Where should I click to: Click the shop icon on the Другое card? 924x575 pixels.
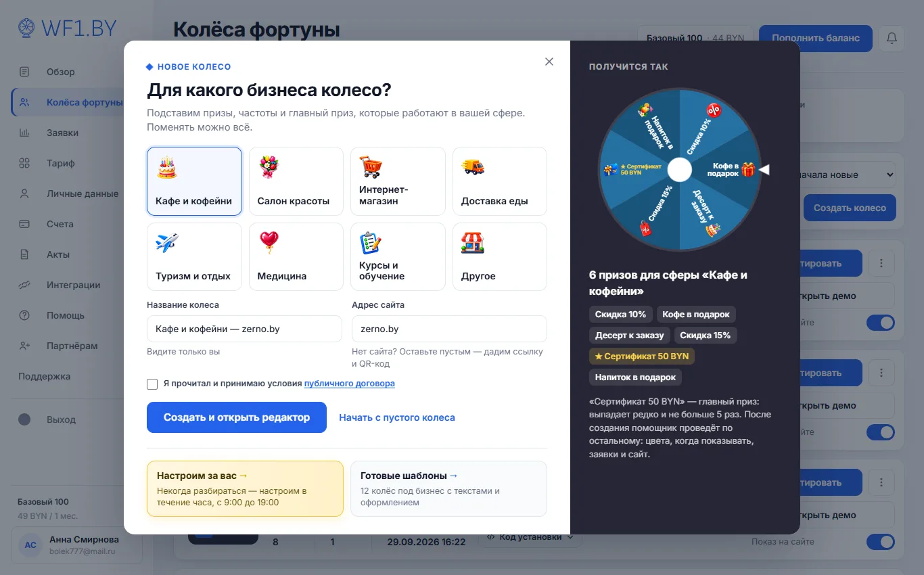click(473, 242)
